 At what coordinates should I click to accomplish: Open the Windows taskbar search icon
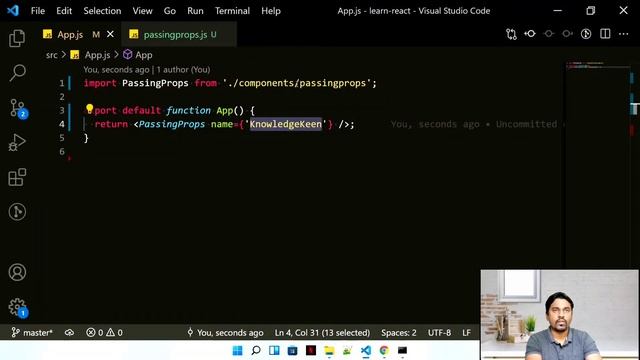tap(256, 351)
